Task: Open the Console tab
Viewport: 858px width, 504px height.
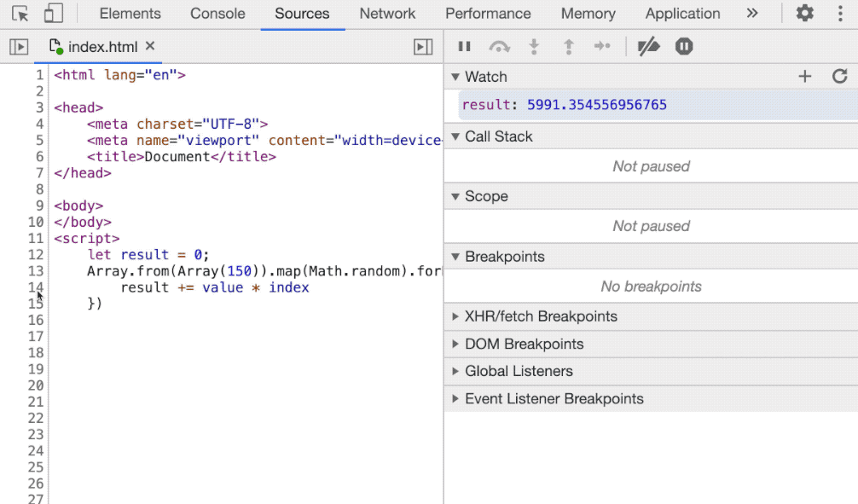Action: point(217,14)
